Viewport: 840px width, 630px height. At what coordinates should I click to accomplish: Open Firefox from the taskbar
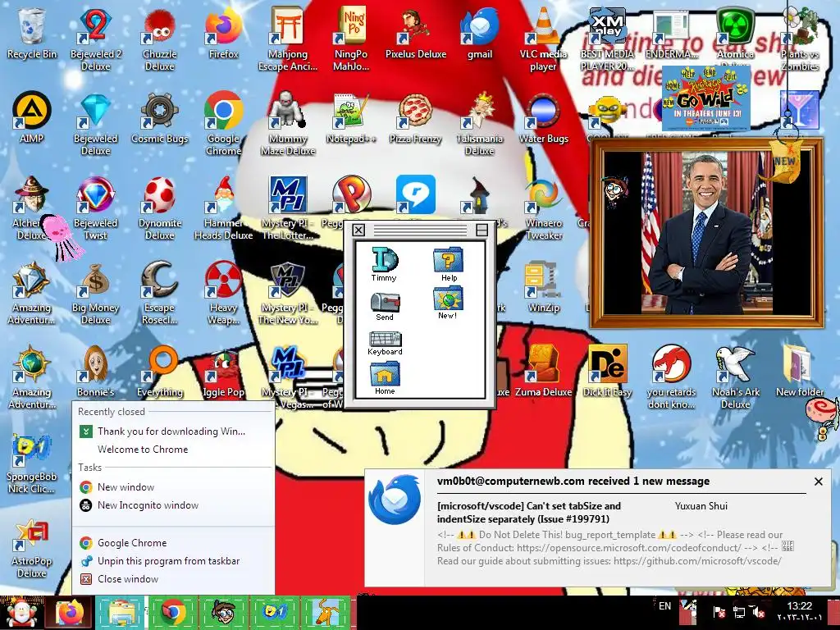pyautogui.click(x=71, y=613)
